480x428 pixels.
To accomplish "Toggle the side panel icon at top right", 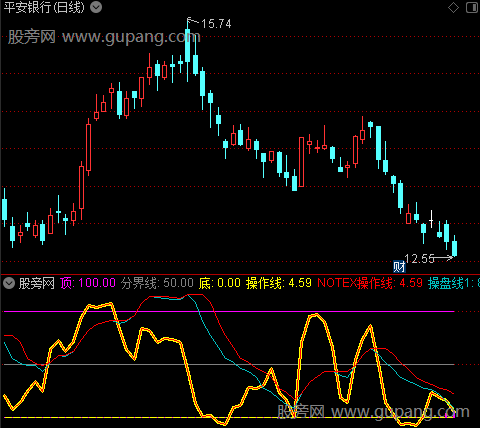I will click(472, 7).
